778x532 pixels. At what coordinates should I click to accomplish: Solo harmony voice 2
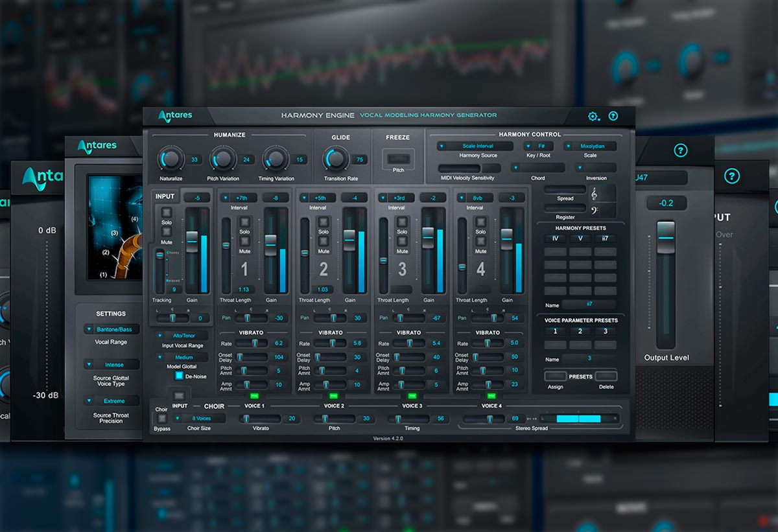pyautogui.click(x=323, y=221)
